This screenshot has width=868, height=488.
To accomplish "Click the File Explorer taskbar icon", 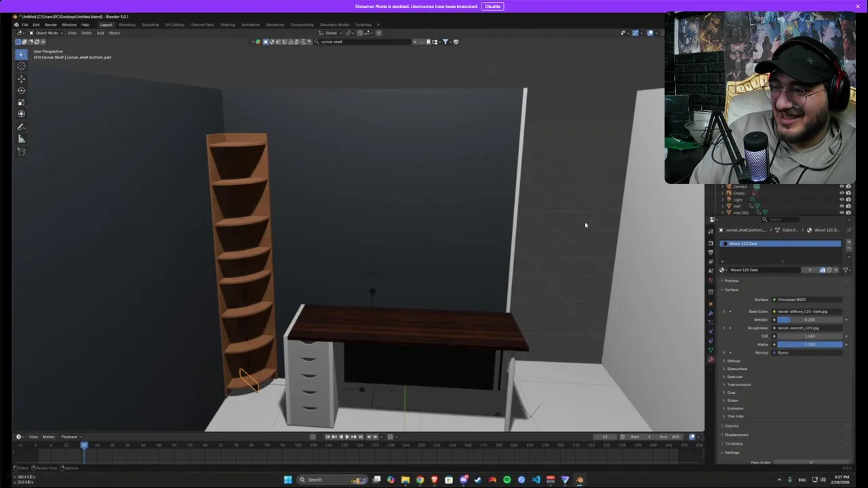I will click(x=405, y=480).
